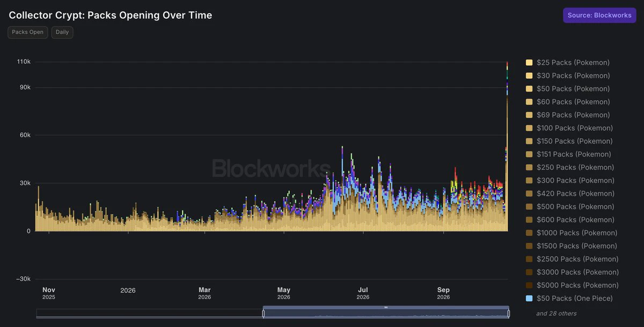
Task: Click the tallest bar at the chart's right edge
Action: pos(507,146)
